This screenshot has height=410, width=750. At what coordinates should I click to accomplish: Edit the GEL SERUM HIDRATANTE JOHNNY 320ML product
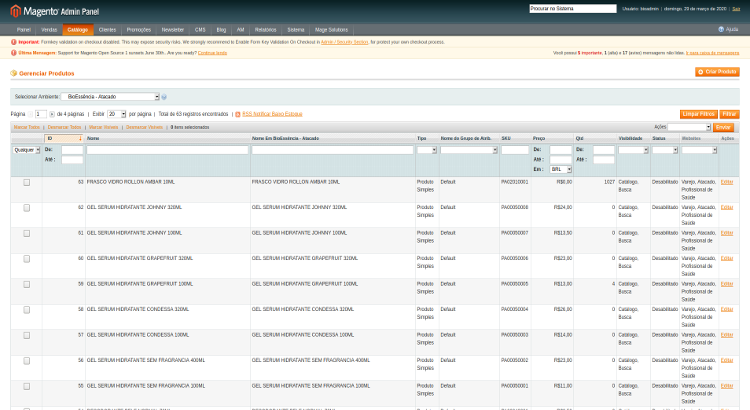pyautogui.click(x=727, y=208)
